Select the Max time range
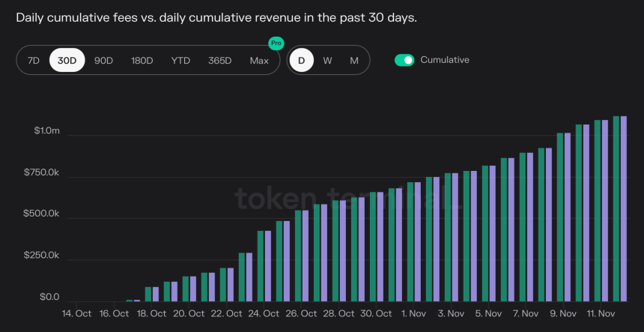 pos(259,61)
